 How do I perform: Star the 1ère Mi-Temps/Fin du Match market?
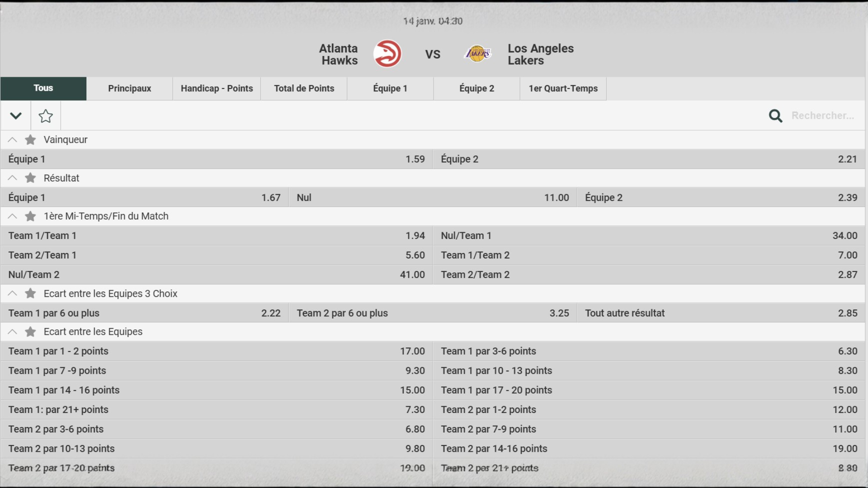30,216
